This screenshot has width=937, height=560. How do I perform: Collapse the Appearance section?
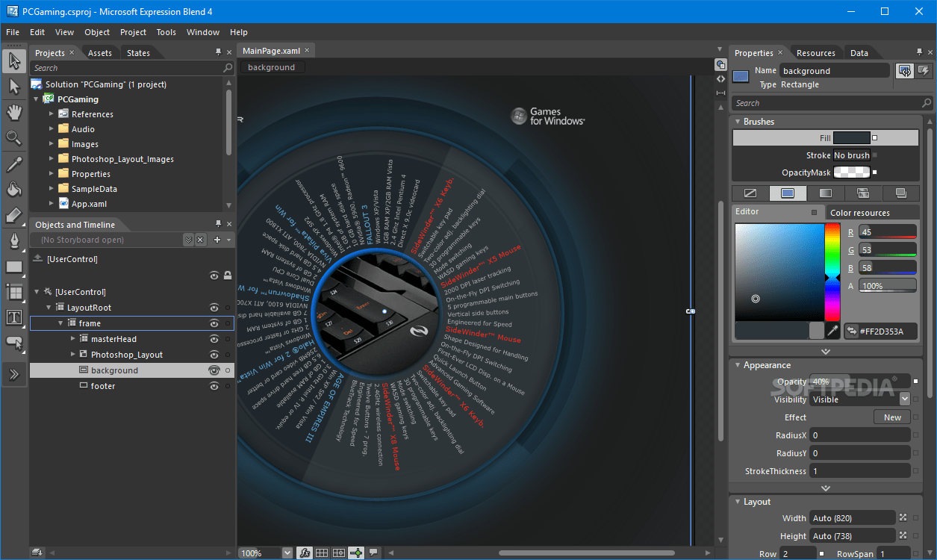pyautogui.click(x=736, y=365)
